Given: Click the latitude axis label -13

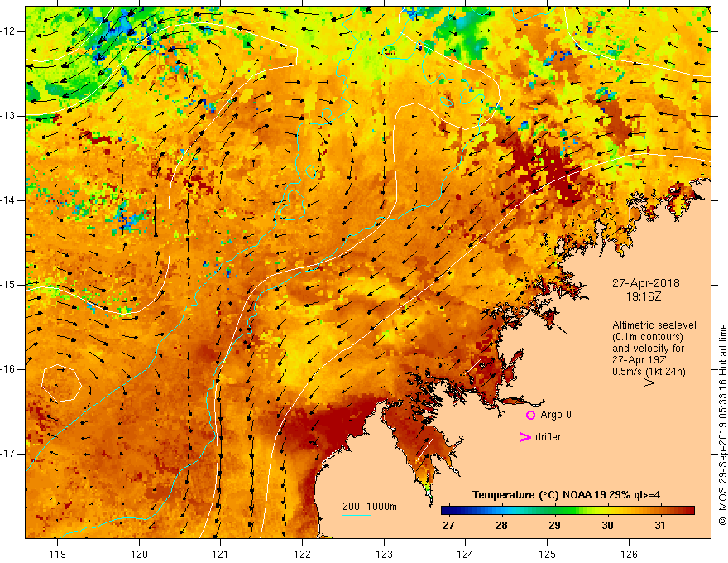Looking at the screenshot, I should click(x=9, y=116).
